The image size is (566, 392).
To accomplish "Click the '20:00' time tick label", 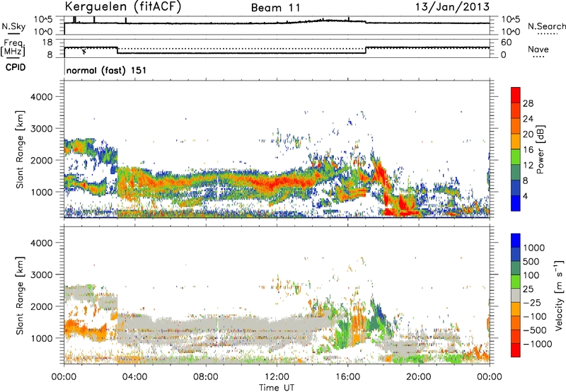I will pyautogui.click(x=419, y=377).
